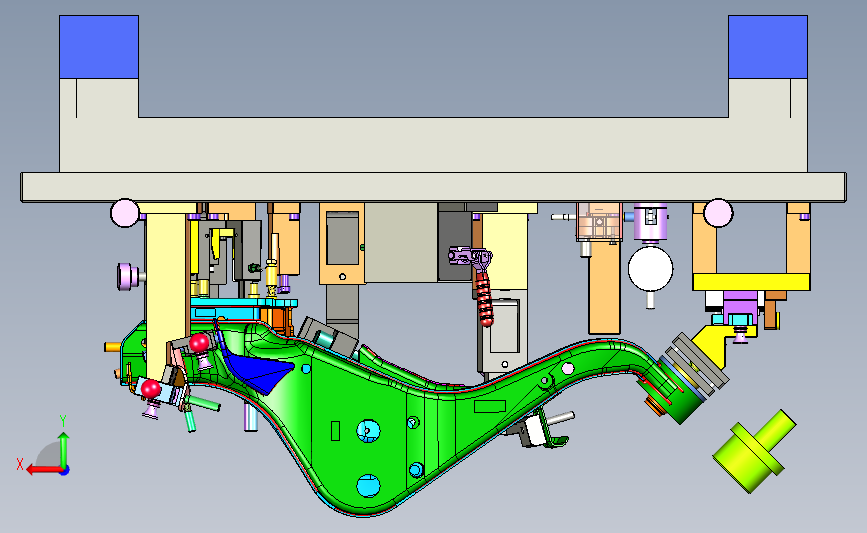The height and width of the screenshot is (533, 867).
Task: Select the blue block at top right
Action: click(x=768, y=47)
